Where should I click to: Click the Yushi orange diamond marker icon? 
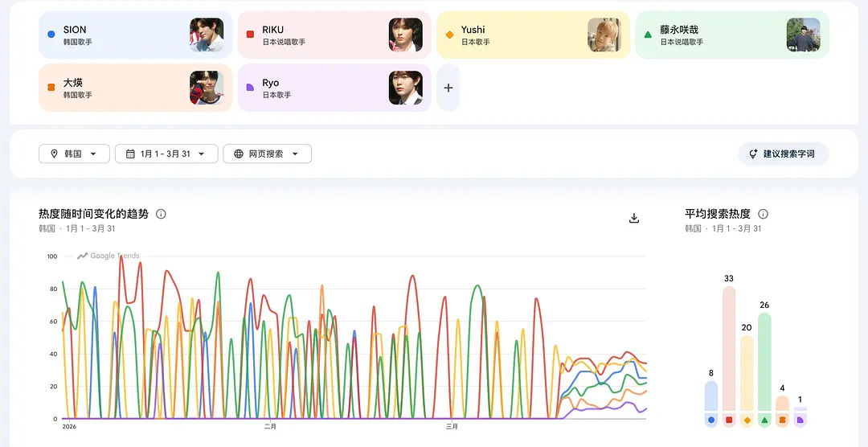449,35
